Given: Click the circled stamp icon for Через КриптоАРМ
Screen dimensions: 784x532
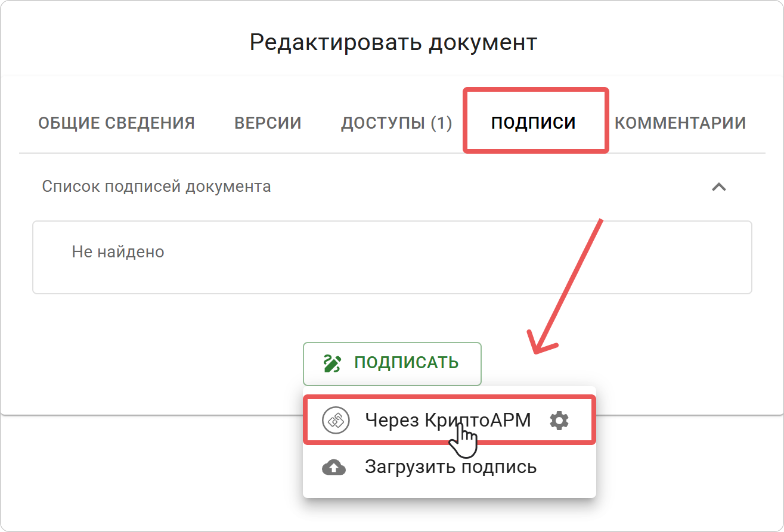Looking at the screenshot, I should (x=336, y=419).
